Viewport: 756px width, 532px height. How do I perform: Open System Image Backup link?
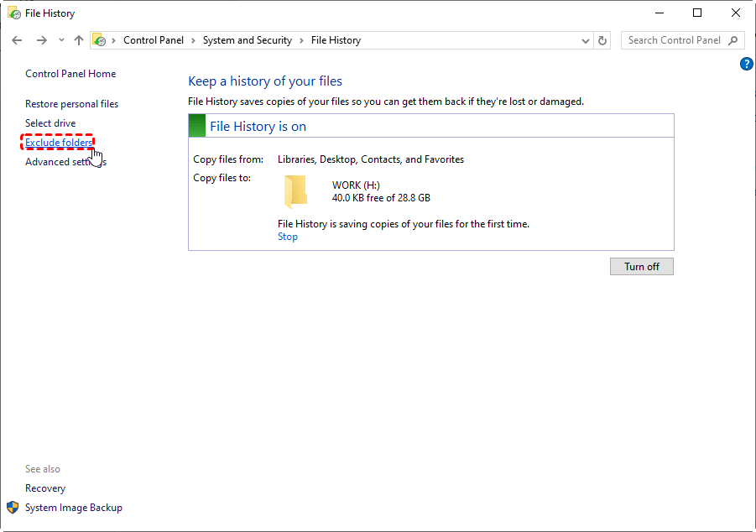(74, 508)
